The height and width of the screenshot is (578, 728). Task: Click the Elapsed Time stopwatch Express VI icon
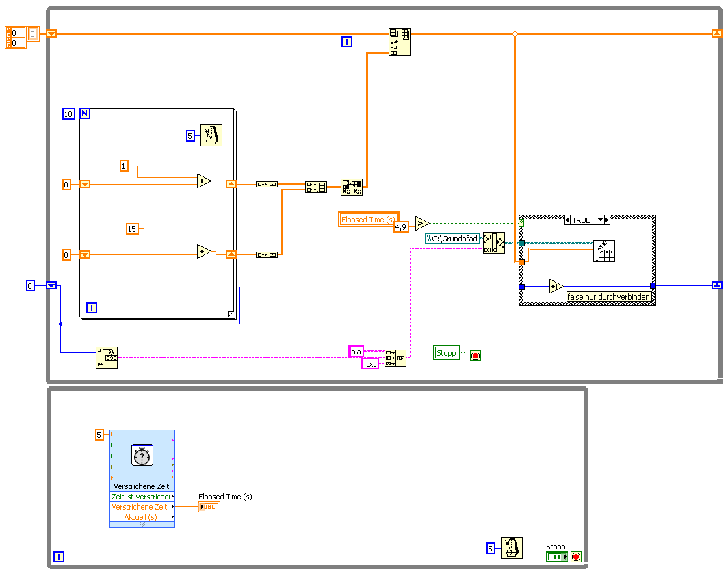click(142, 456)
